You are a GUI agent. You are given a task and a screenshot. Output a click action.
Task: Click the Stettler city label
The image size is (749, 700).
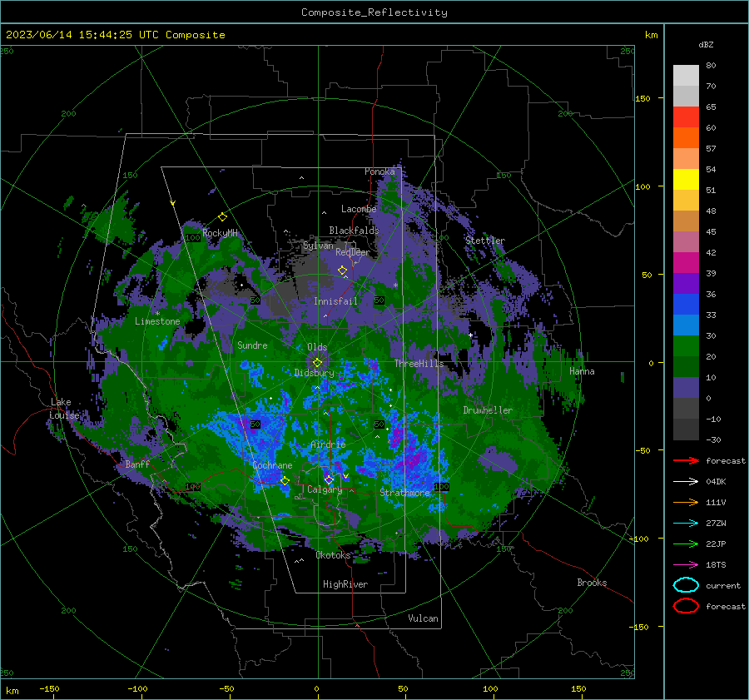(x=485, y=241)
